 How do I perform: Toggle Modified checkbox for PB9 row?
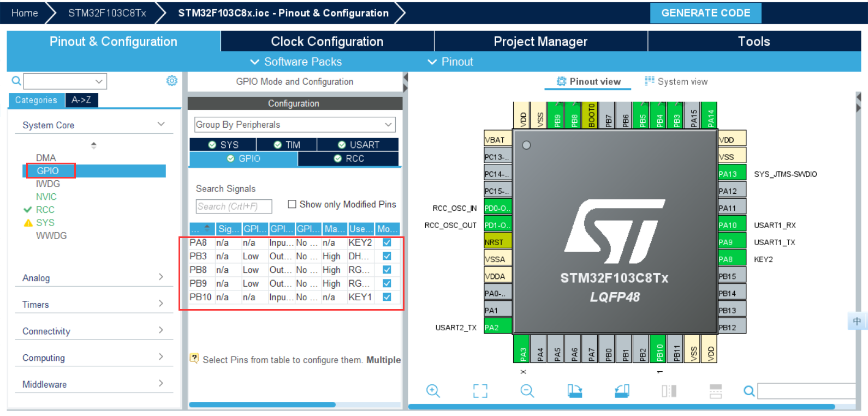[387, 283]
